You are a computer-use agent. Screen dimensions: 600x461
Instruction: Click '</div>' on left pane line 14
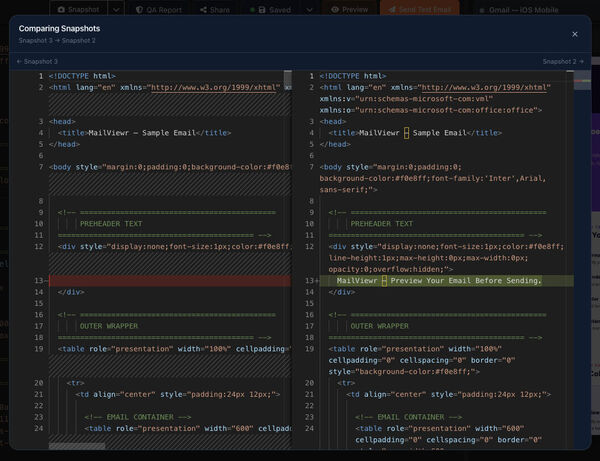tap(71, 292)
